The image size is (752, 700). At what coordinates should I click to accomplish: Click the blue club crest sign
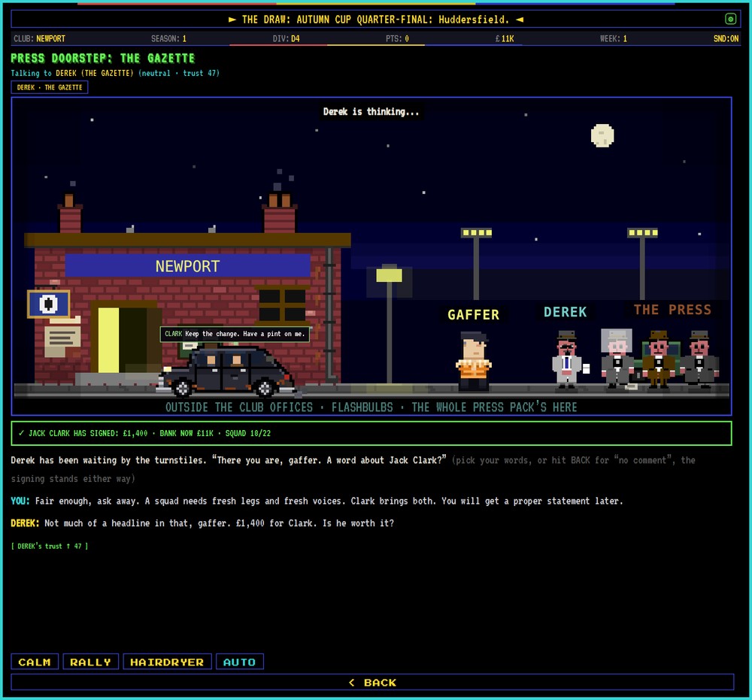(48, 304)
